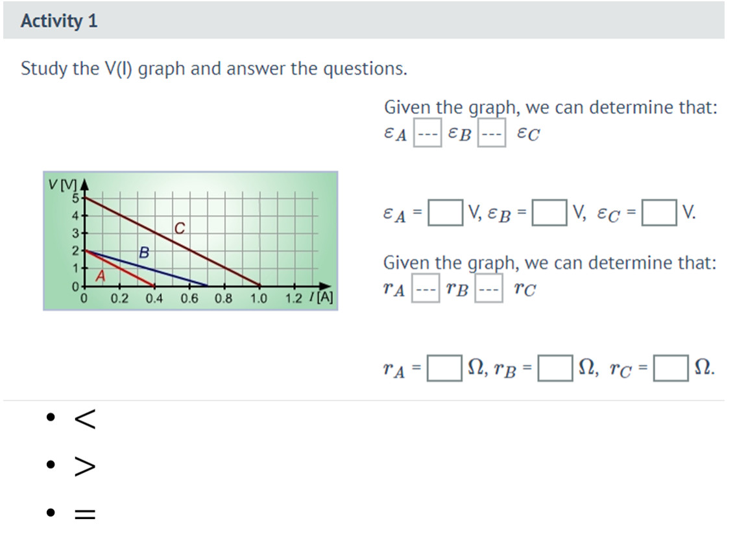Click line label A on the graph
Screen dimensions: 746x560
click(x=101, y=275)
